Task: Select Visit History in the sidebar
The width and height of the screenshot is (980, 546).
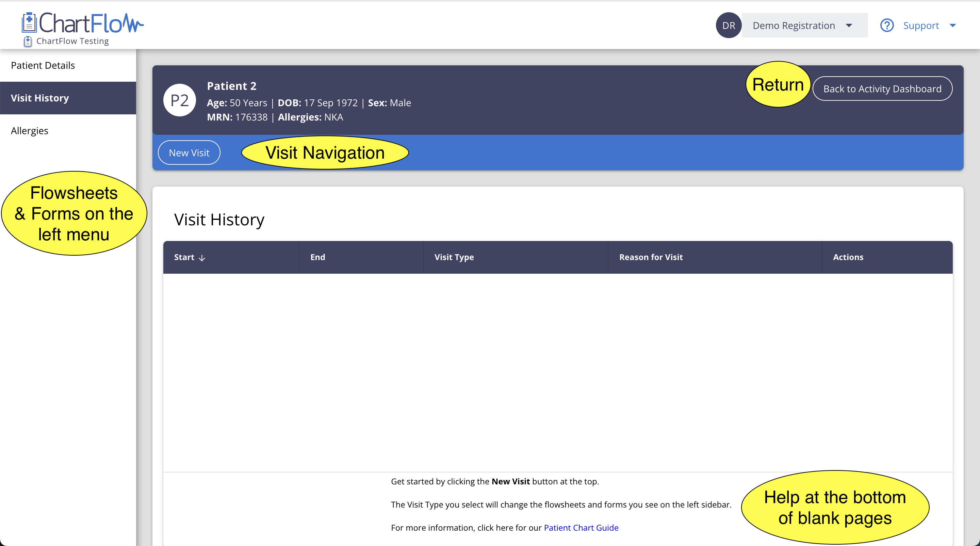Action: [x=40, y=98]
